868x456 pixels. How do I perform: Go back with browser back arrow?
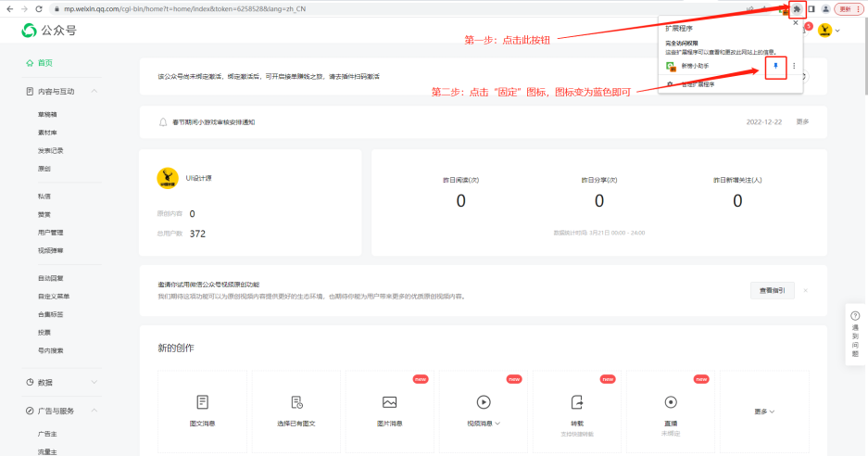9,9
